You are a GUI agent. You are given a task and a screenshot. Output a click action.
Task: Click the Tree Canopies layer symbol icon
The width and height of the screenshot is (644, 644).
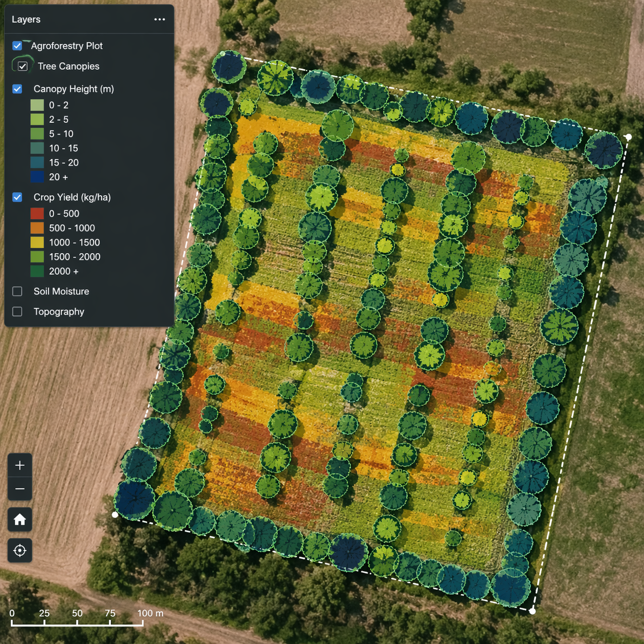pyautogui.click(x=23, y=64)
